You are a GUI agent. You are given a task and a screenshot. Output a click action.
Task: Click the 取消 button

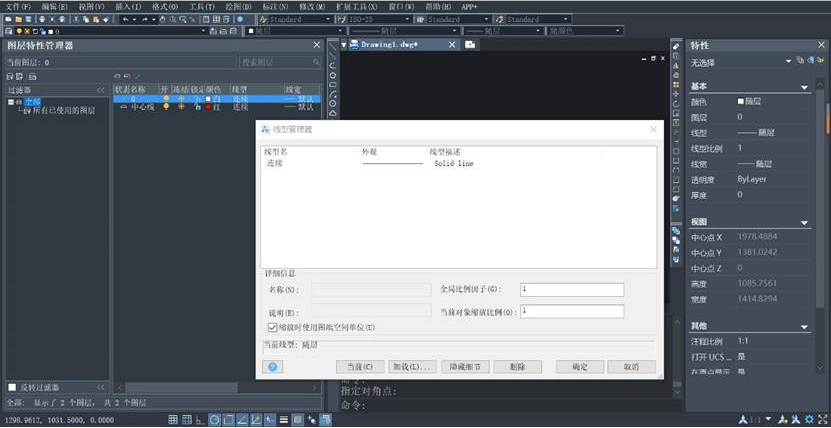pyautogui.click(x=632, y=367)
